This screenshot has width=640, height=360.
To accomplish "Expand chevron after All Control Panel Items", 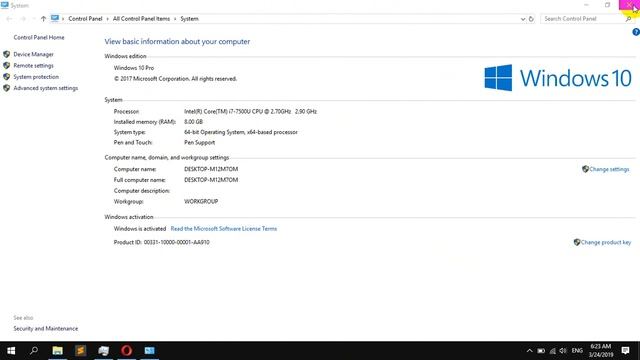I will 175,19.
